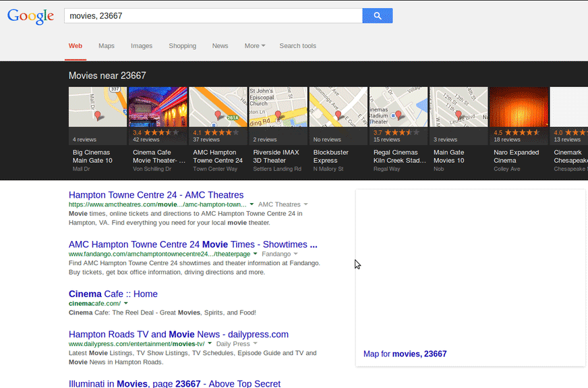Expand the More dropdown menu
The image size is (588, 388).
tap(255, 46)
